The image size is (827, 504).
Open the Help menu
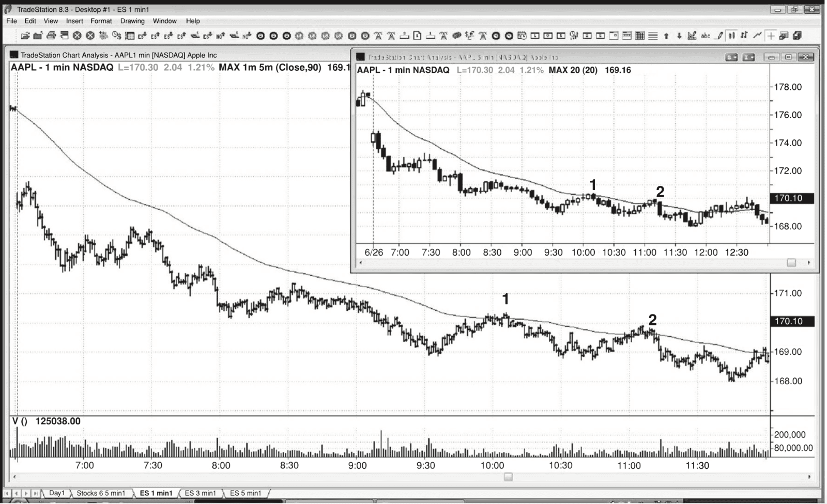193,21
